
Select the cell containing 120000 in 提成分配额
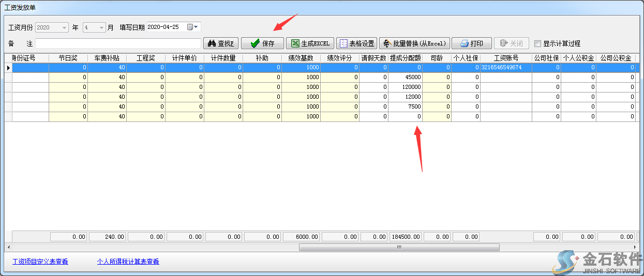click(405, 87)
